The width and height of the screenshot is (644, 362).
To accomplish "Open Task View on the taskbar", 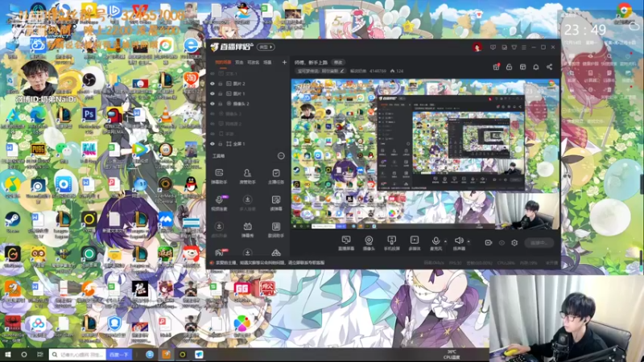I will coord(39,354).
